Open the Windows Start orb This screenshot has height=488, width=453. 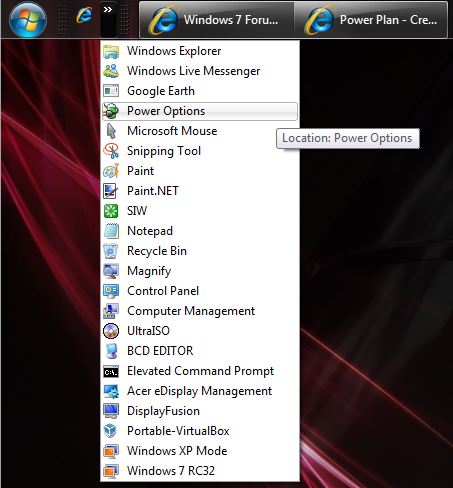point(28,19)
